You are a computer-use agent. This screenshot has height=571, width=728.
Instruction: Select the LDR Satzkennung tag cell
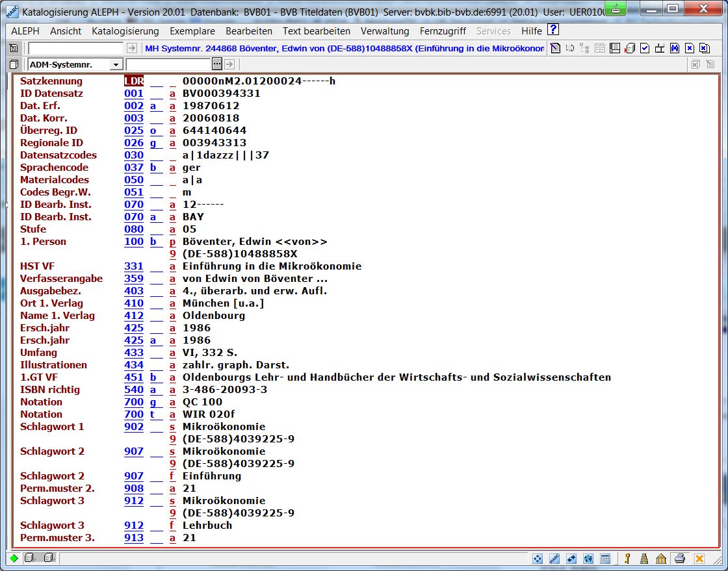pos(134,81)
